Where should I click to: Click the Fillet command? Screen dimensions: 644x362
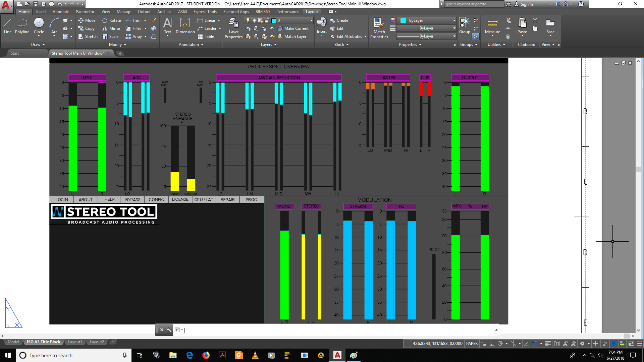pos(133,28)
